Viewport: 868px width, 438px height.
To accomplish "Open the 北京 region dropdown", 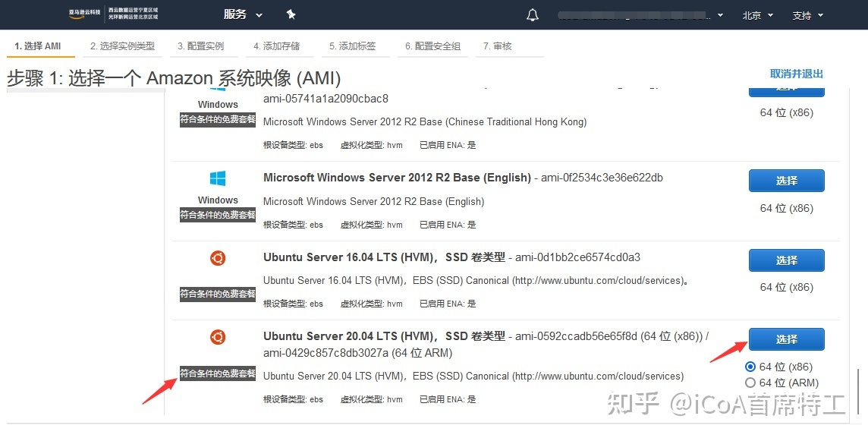I will tap(757, 15).
